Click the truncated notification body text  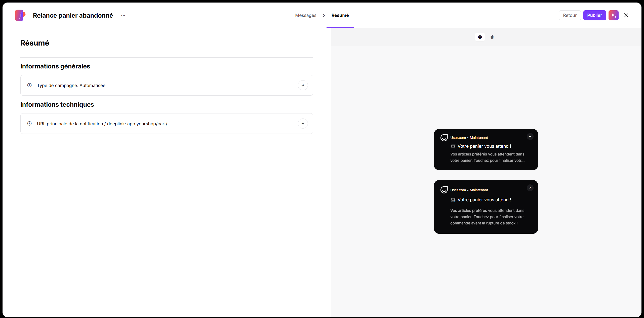(487, 157)
